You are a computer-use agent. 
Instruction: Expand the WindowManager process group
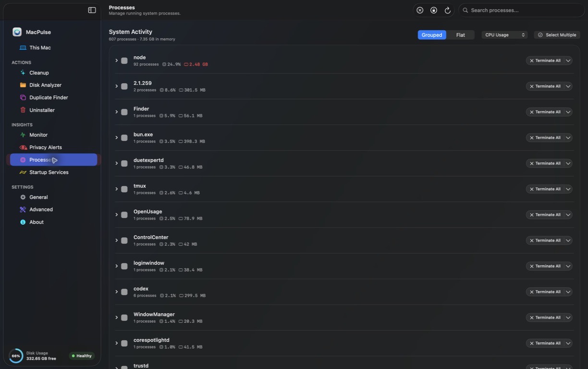(x=116, y=318)
